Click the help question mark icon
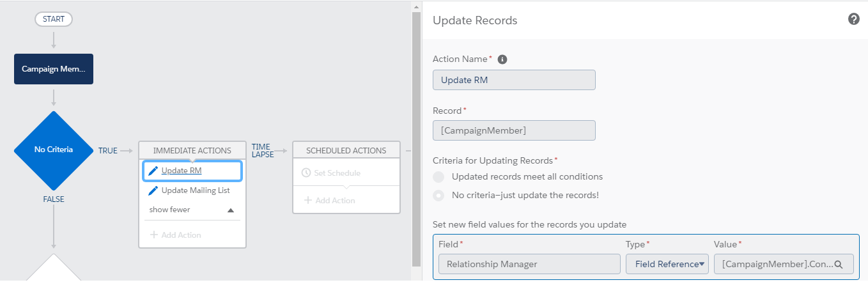 coord(853,19)
